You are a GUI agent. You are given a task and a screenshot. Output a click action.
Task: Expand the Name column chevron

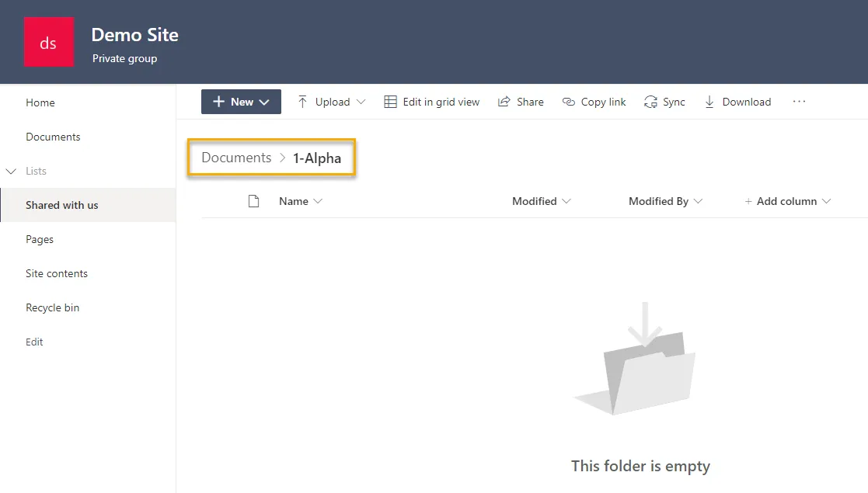(318, 201)
